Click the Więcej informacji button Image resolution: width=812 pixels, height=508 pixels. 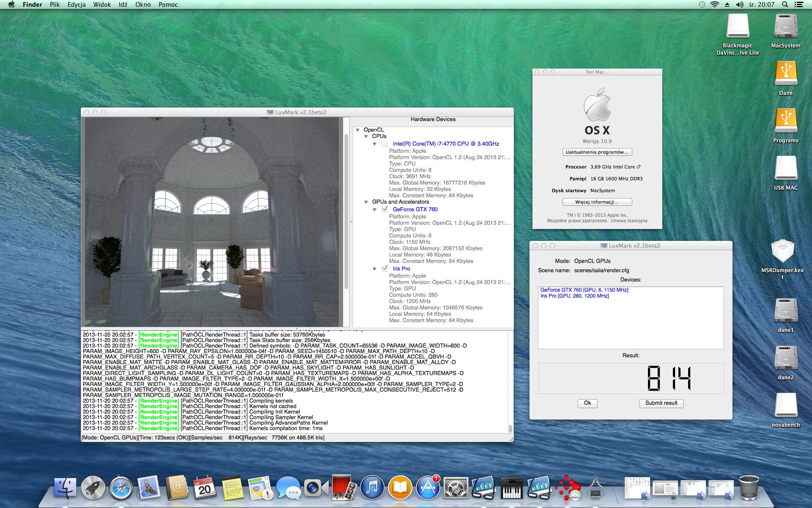click(597, 202)
